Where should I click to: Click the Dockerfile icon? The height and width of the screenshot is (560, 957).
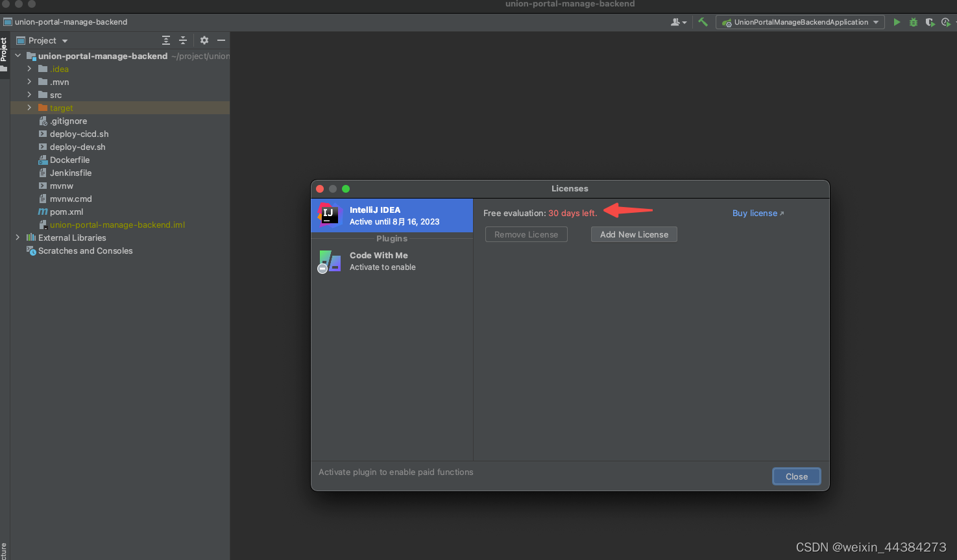[x=43, y=160]
